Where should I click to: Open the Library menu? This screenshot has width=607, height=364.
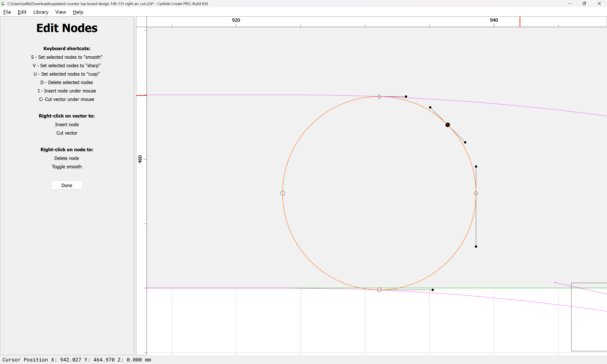pos(41,12)
